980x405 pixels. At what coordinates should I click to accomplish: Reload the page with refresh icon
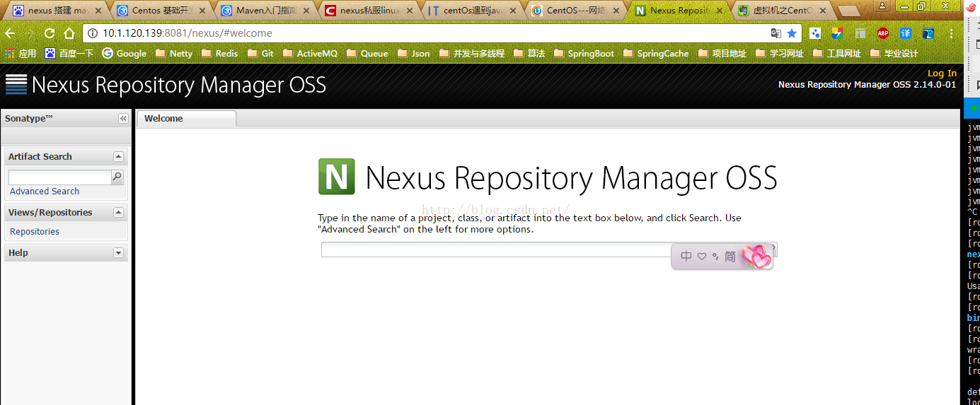click(x=49, y=33)
